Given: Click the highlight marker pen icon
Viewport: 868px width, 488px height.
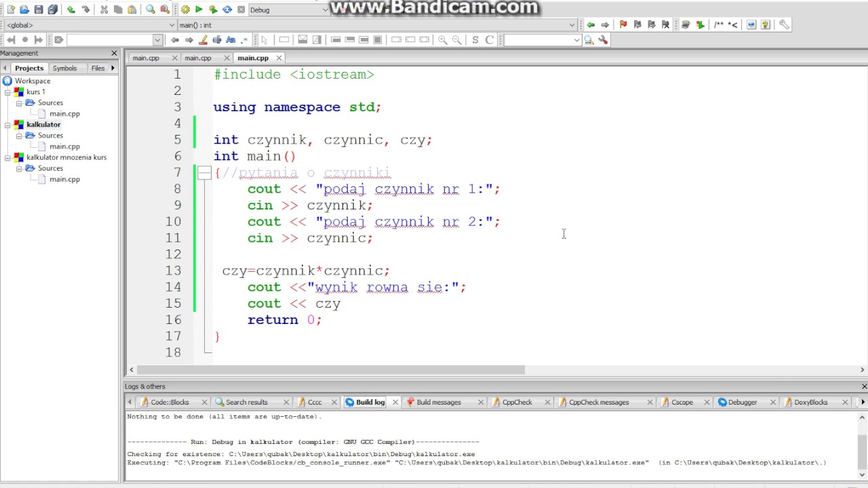Looking at the screenshot, I should click(x=203, y=40).
